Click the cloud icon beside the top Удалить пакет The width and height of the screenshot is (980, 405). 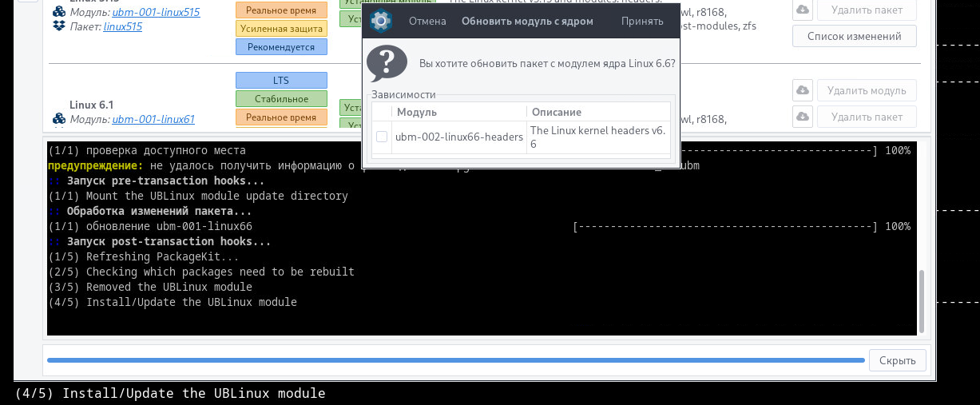[x=803, y=10]
